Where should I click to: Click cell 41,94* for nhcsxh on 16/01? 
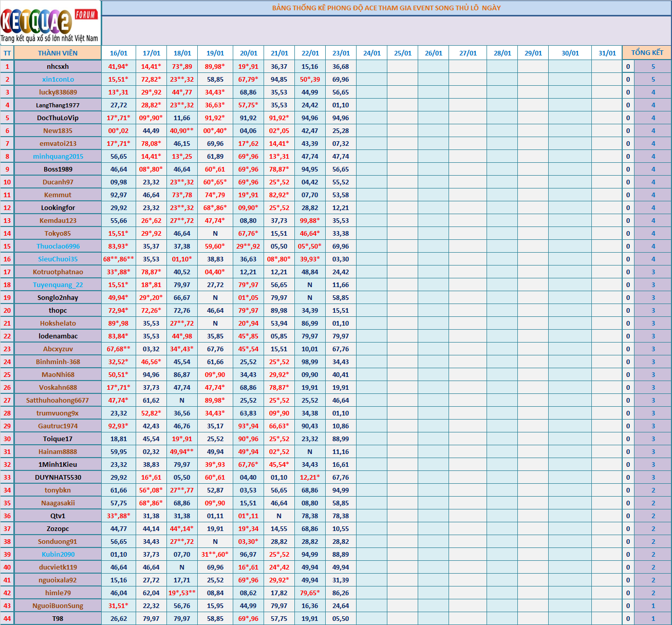coord(119,66)
